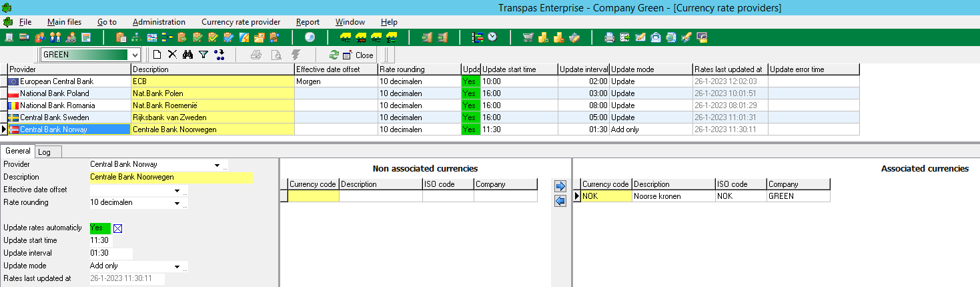
Task: Click the calendar grid icon in the toolbar
Action: tap(86, 37)
